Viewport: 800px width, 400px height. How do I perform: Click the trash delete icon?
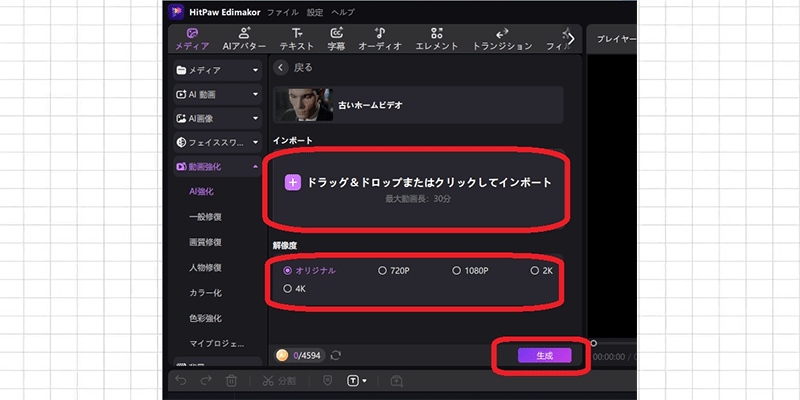(x=231, y=381)
